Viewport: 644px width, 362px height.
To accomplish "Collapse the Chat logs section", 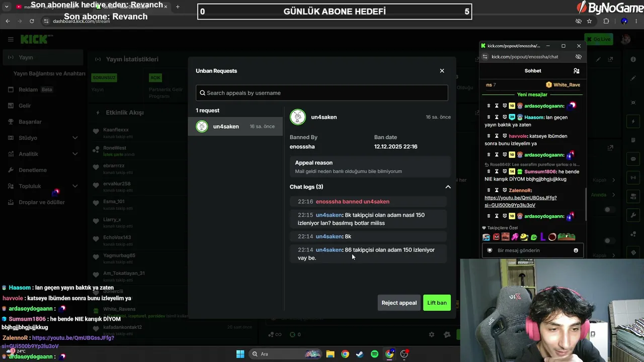I will [448, 187].
